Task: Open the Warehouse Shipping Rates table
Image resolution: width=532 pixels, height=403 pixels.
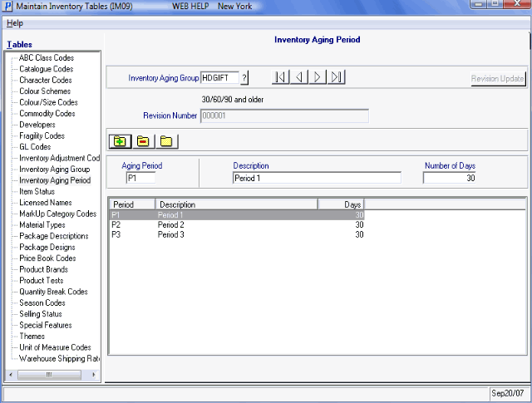Action: (59, 359)
